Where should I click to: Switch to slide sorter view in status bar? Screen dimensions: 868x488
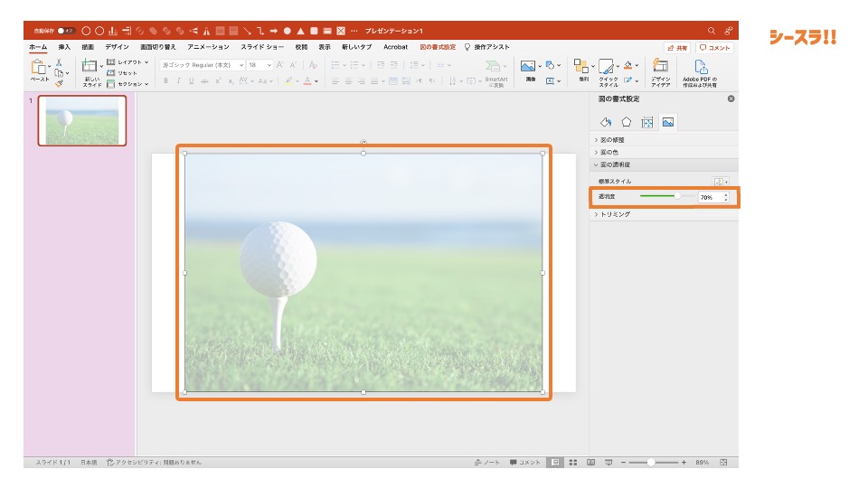tap(572, 462)
